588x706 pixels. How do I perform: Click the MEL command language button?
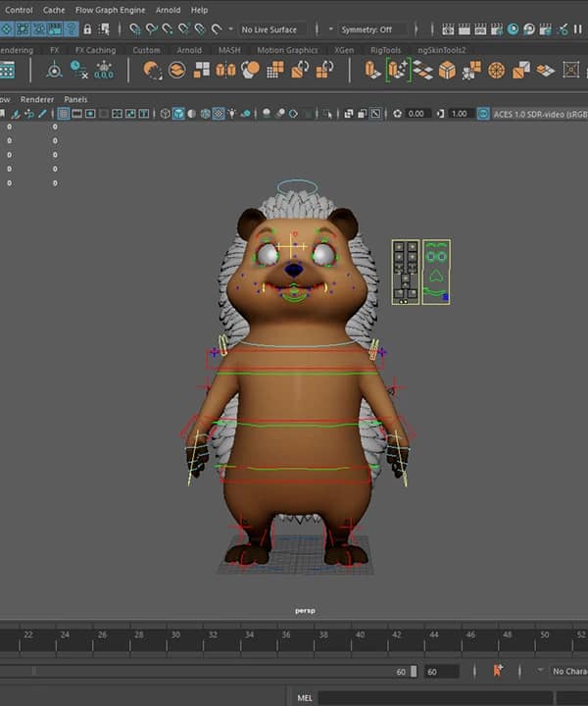(305, 698)
